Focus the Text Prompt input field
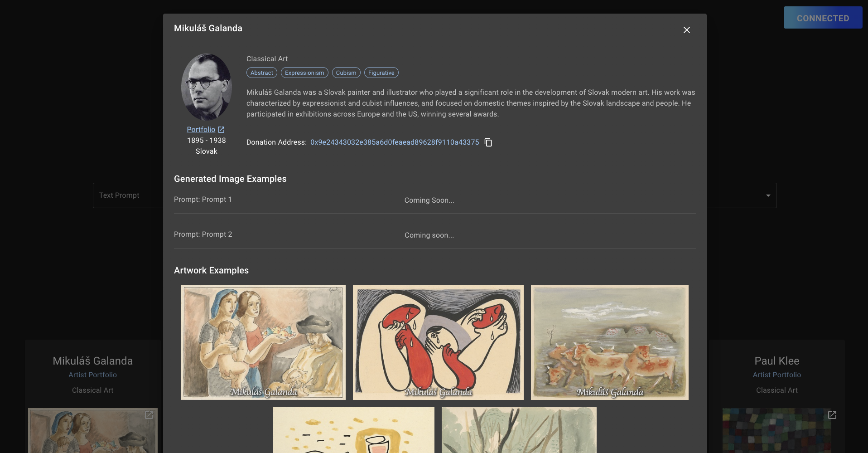The image size is (868, 453). coord(128,195)
